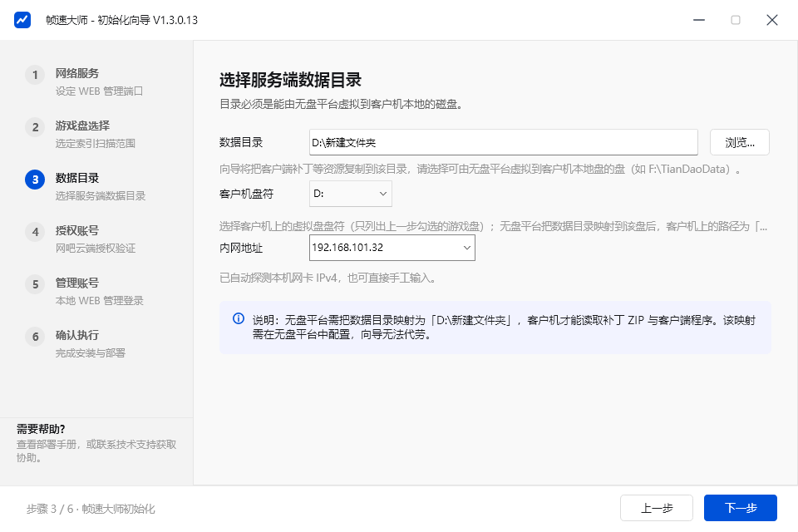The width and height of the screenshot is (798, 532).
Task: Click the 查看部署手册 help description text
Action: coord(96,451)
